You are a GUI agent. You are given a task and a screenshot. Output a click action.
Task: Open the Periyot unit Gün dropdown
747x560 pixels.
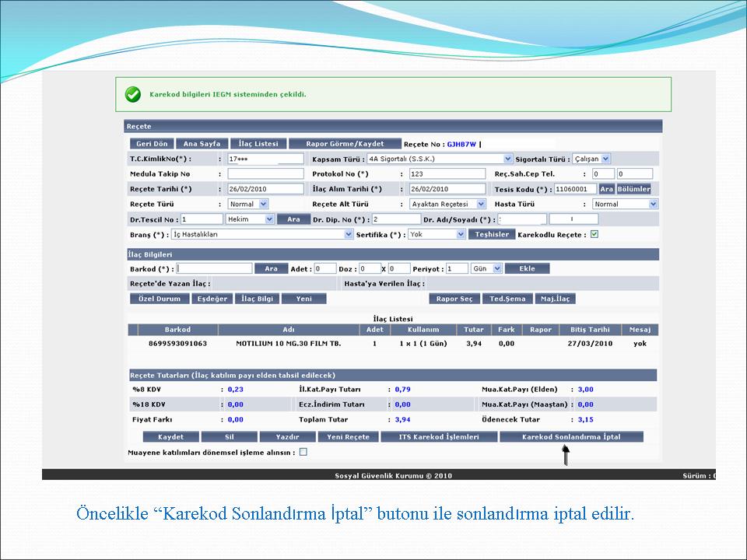tap(486, 268)
